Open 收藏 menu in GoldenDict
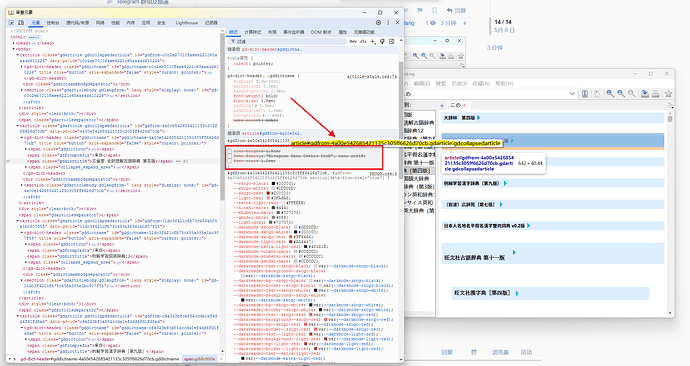 (x=481, y=83)
